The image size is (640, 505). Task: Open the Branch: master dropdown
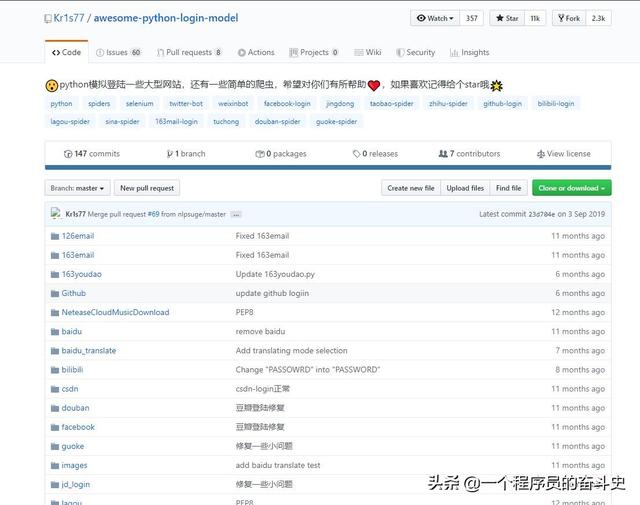pos(78,188)
